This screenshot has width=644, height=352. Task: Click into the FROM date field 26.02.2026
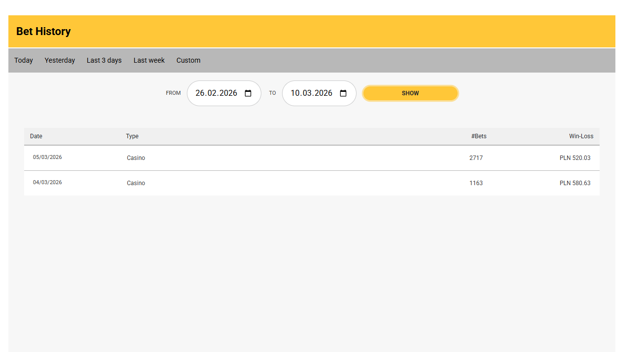pos(216,93)
